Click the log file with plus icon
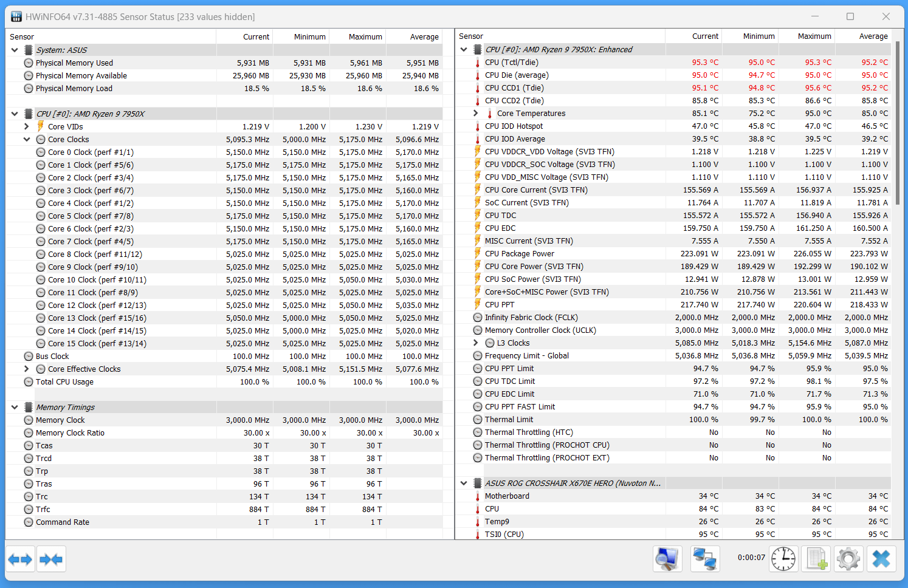This screenshot has width=908, height=588. [816, 559]
